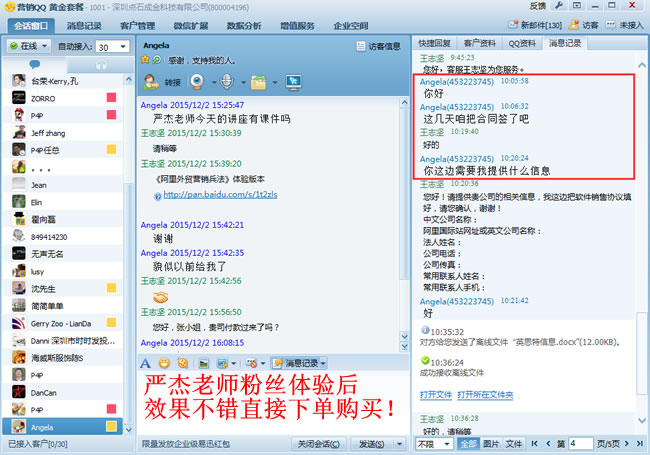Click the send picture icon

point(204,363)
